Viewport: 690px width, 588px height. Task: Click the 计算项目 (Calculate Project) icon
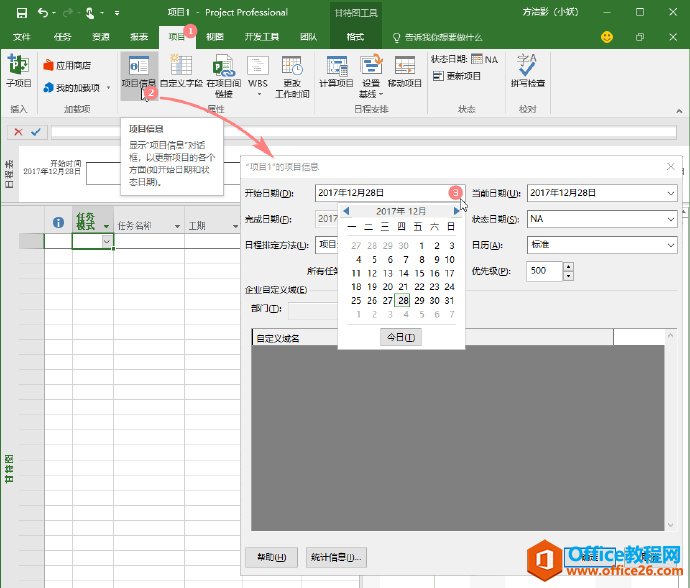336,71
